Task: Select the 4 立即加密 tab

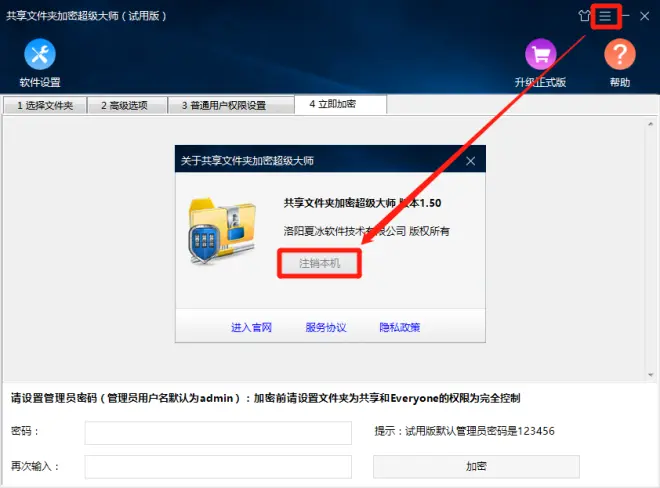Action: 340,104
